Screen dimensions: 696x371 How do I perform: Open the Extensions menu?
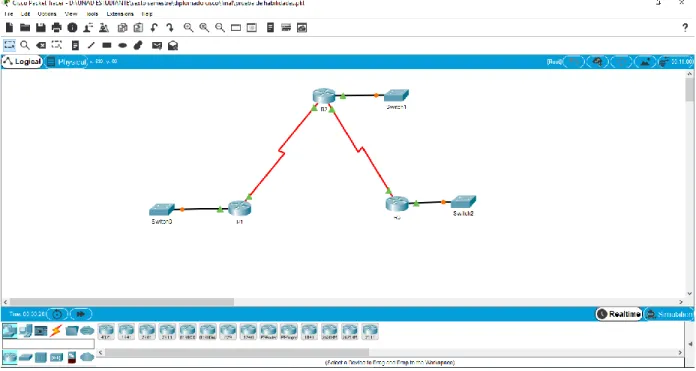[x=120, y=14]
